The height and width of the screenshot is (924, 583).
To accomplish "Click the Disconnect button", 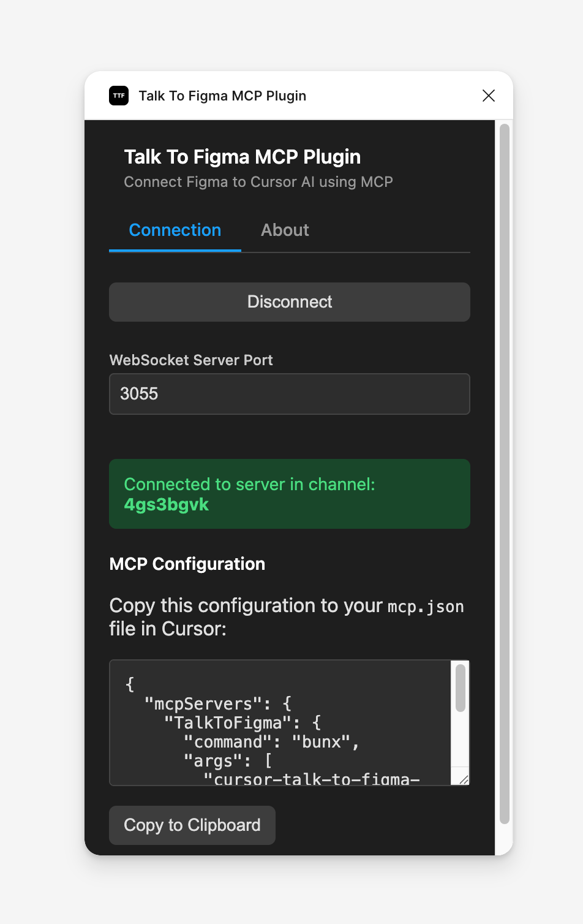I will click(x=290, y=302).
